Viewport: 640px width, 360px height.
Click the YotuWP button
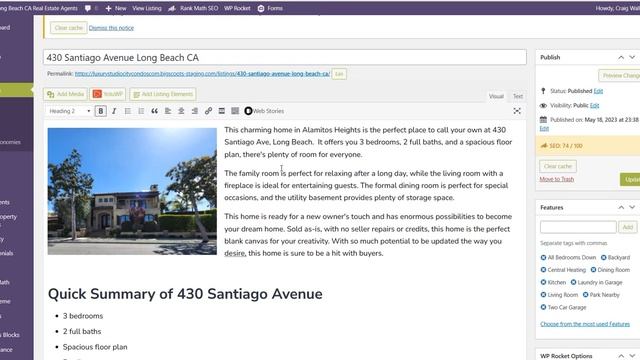tap(108, 94)
